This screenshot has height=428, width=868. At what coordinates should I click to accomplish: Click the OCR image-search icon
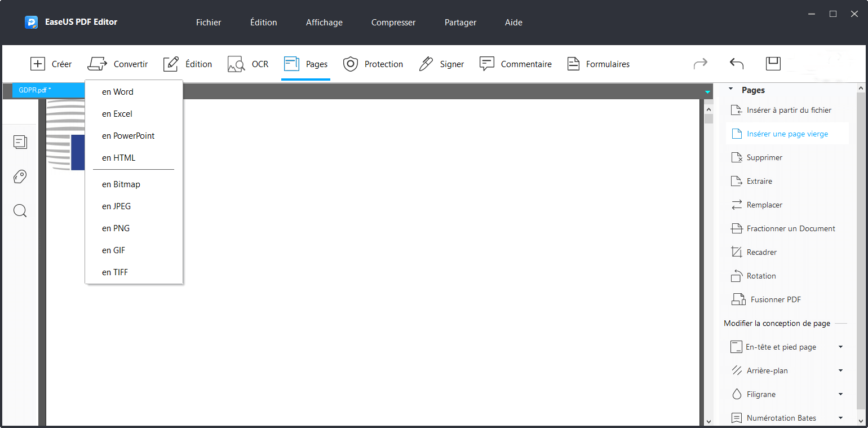coord(236,64)
